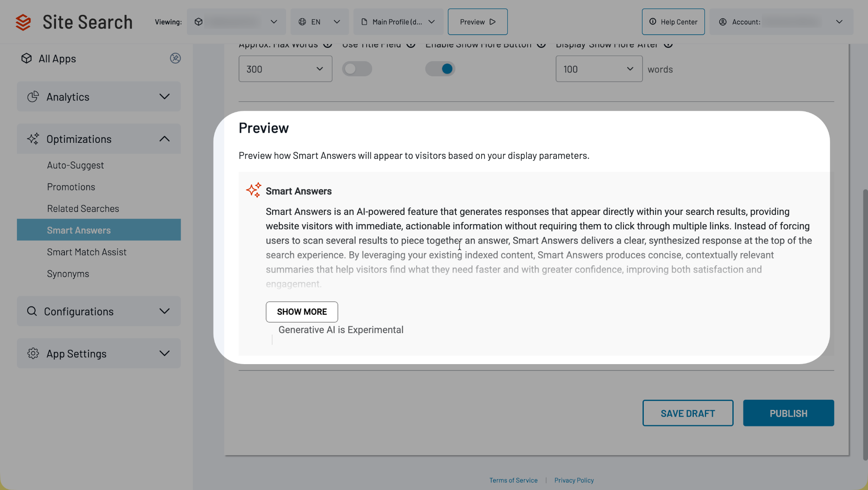Click the circular pin icon beside All Apps

coord(175,58)
